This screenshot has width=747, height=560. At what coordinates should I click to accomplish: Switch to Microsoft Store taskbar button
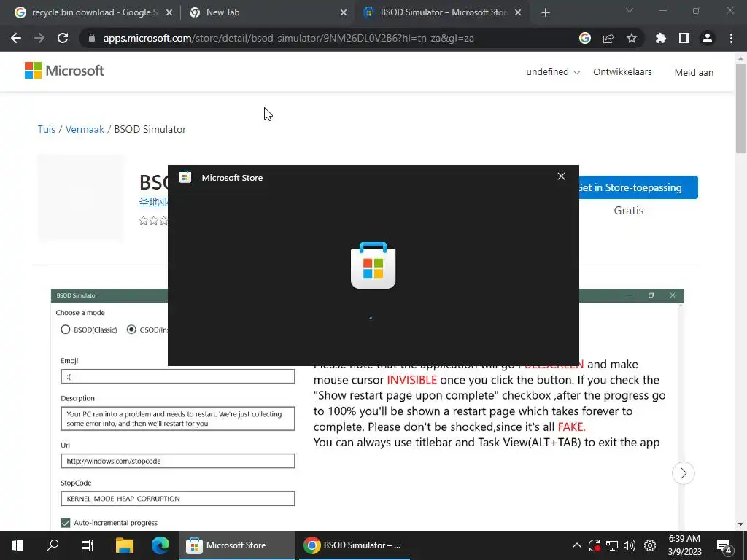[x=237, y=545]
